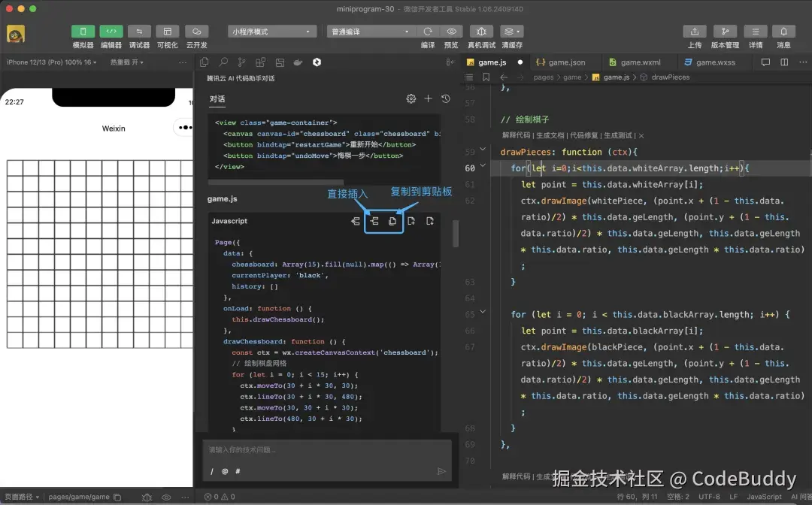Toggle the 编辑器 editor panel
This screenshot has height=505, width=812.
point(111,31)
